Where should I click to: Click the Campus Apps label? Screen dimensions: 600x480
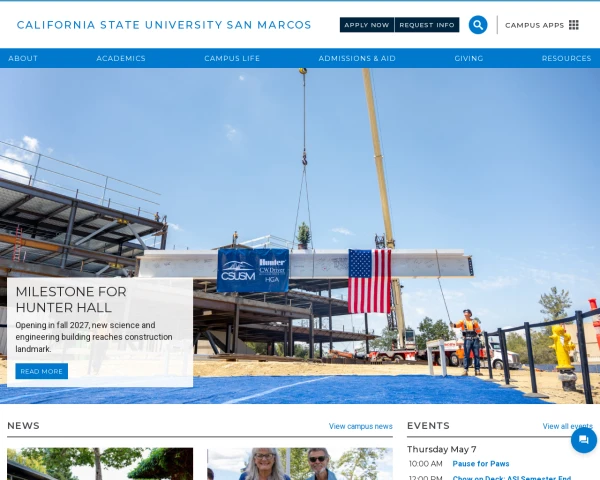point(535,25)
